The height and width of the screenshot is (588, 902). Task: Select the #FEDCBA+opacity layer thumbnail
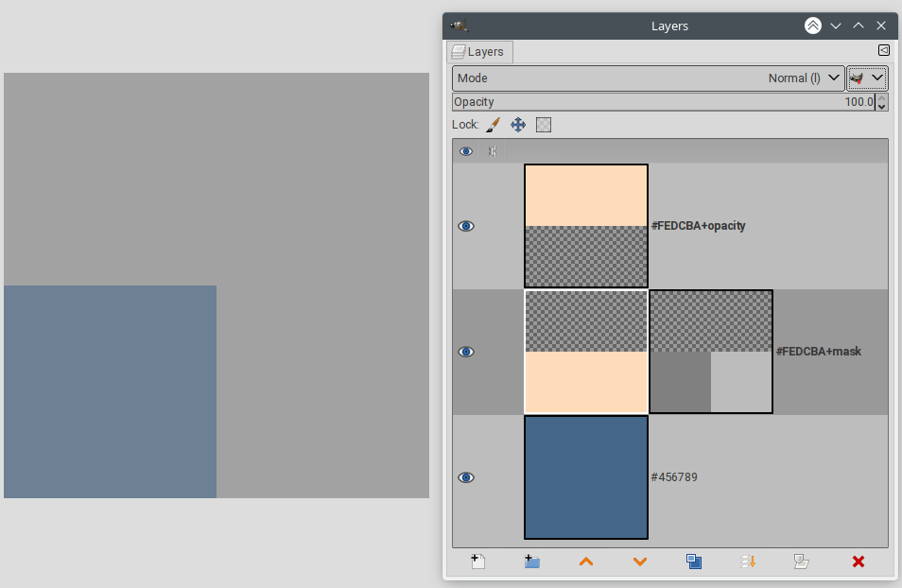tap(586, 226)
